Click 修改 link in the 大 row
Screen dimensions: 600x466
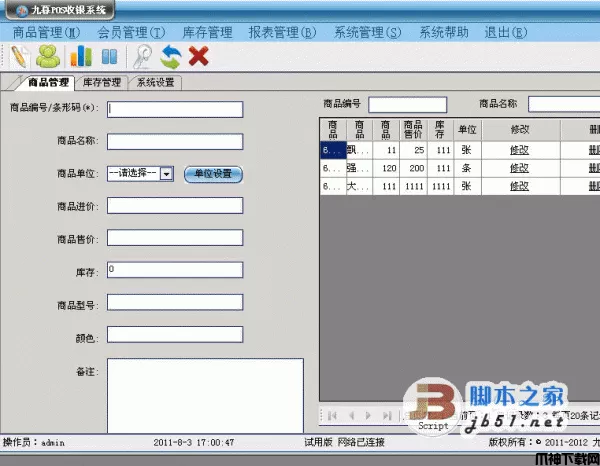pos(519,186)
